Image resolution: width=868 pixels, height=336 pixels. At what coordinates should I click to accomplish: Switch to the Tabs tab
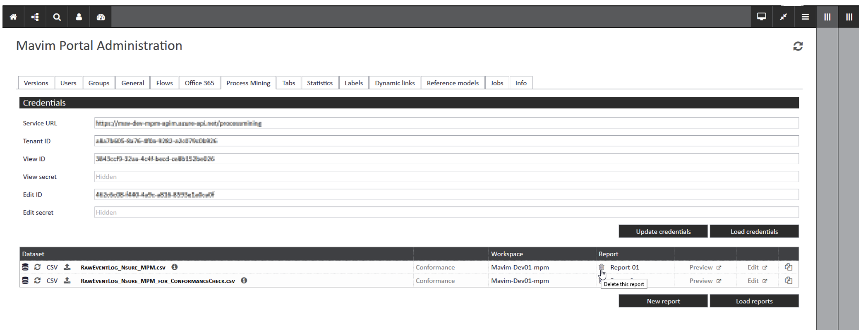pos(289,83)
